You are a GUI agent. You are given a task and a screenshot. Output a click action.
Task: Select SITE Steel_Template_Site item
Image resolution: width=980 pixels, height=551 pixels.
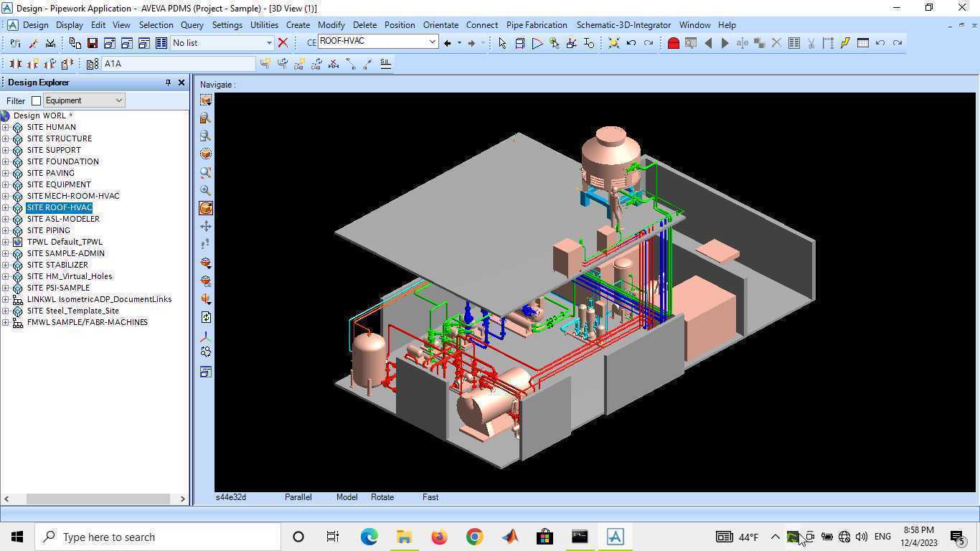tap(73, 311)
